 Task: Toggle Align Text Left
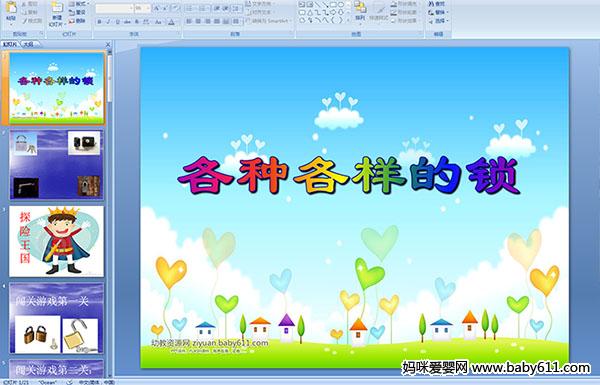pos(189,21)
